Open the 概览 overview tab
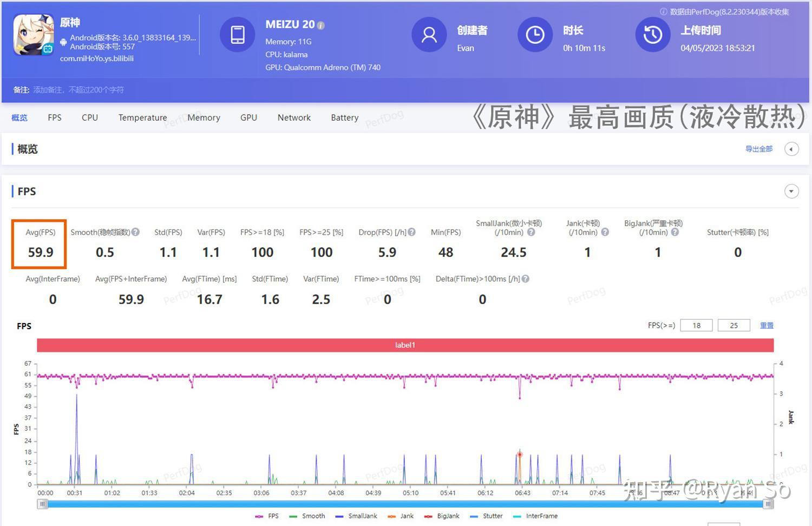 pos(19,117)
